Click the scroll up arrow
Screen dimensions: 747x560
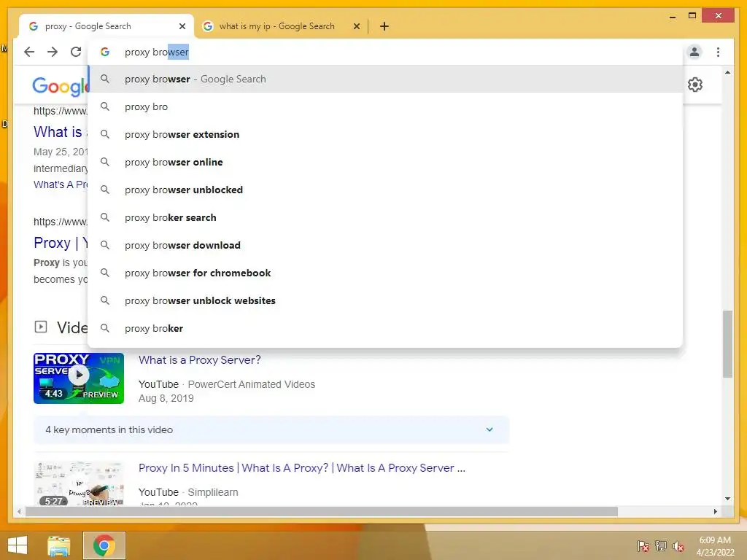click(727, 72)
